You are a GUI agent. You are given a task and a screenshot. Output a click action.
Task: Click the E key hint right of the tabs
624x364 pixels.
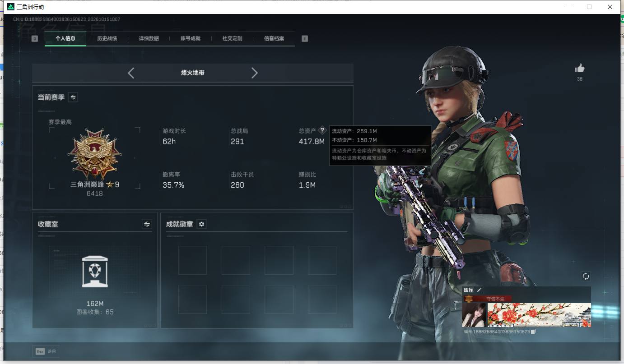tap(305, 39)
